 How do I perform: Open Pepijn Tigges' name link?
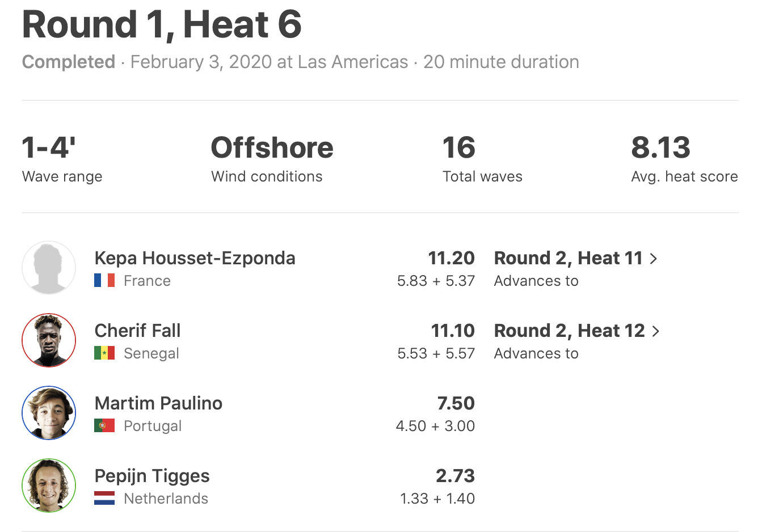[x=152, y=476]
